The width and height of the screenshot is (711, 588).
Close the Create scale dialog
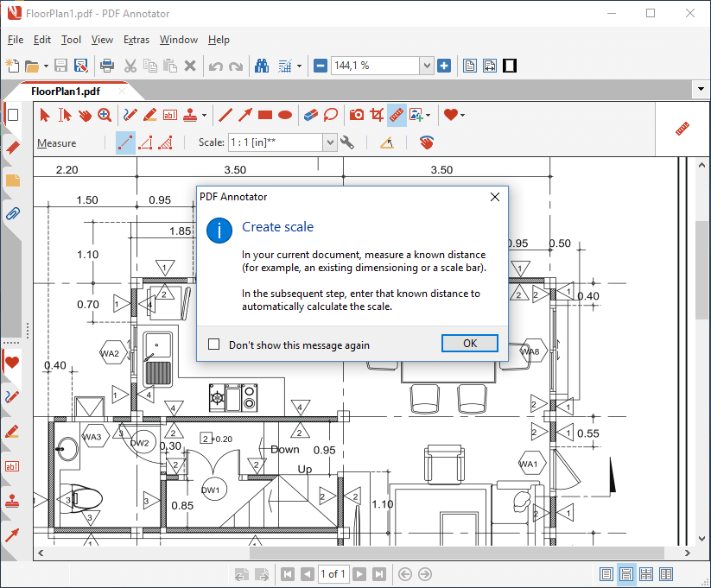tap(495, 197)
